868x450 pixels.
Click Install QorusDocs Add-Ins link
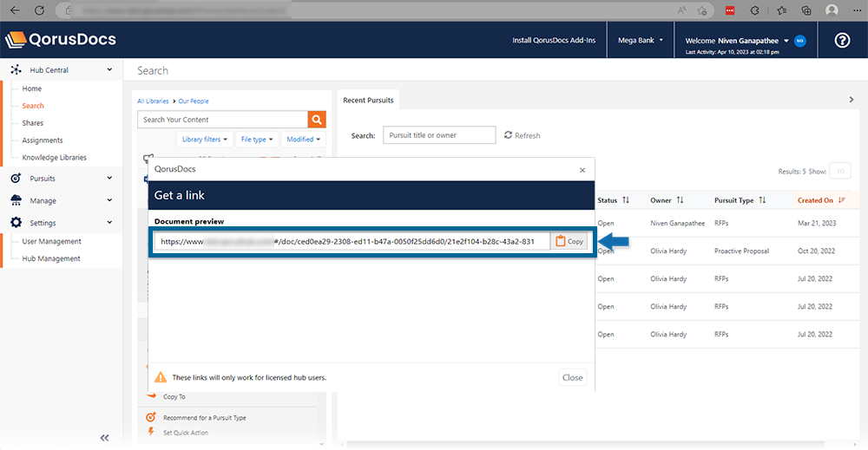click(x=554, y=40)
